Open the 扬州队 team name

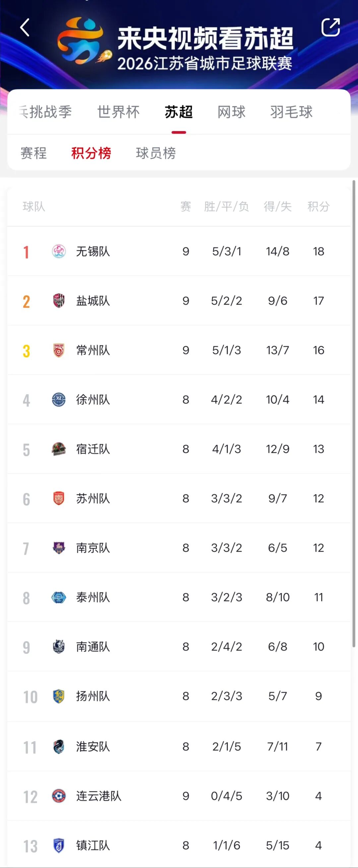point(93,696)
